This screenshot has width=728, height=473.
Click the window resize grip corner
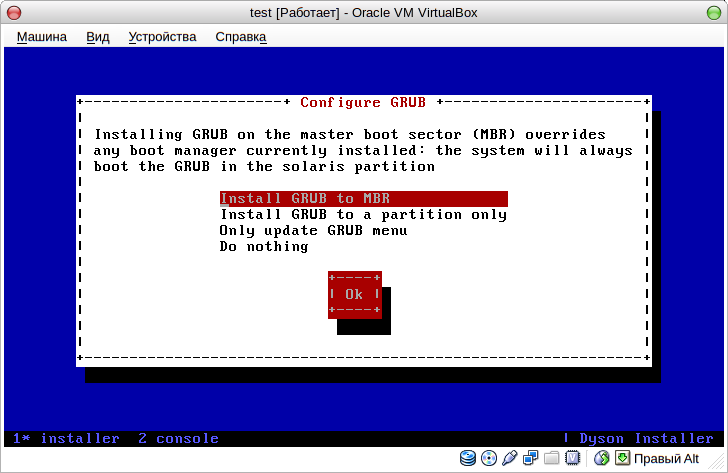coord(718,463)
